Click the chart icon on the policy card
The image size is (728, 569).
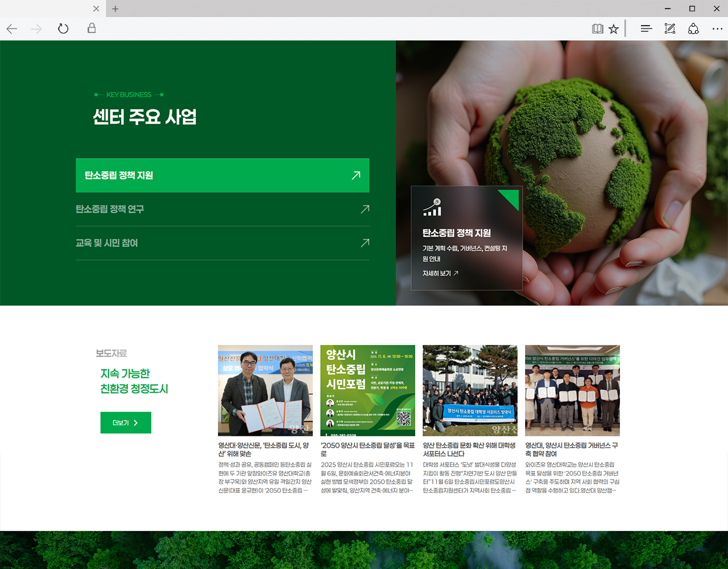click(x=432, y=208)
